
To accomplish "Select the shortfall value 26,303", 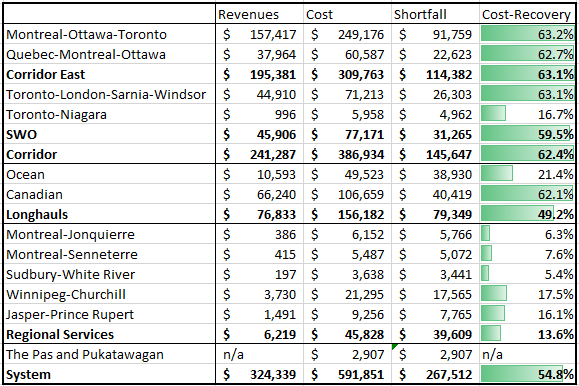I will [x=452, y=94].
